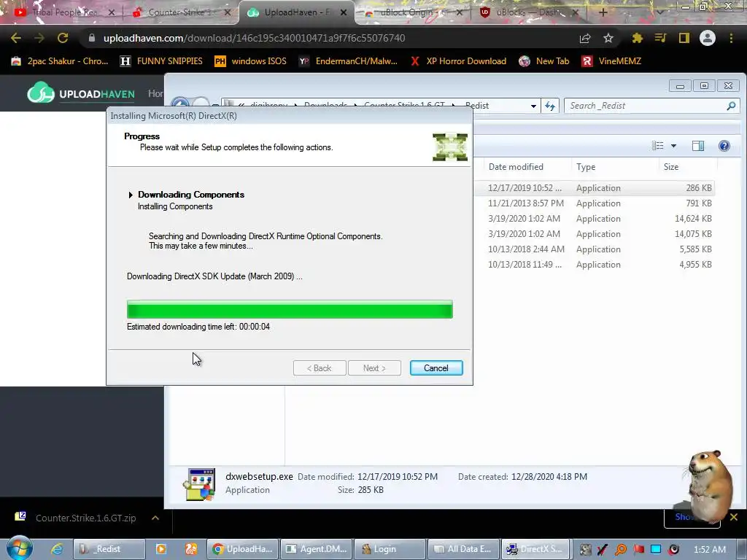Open windows ISOS bookmark
This screenshot has height=560, width=747.
tap(250, 61)
